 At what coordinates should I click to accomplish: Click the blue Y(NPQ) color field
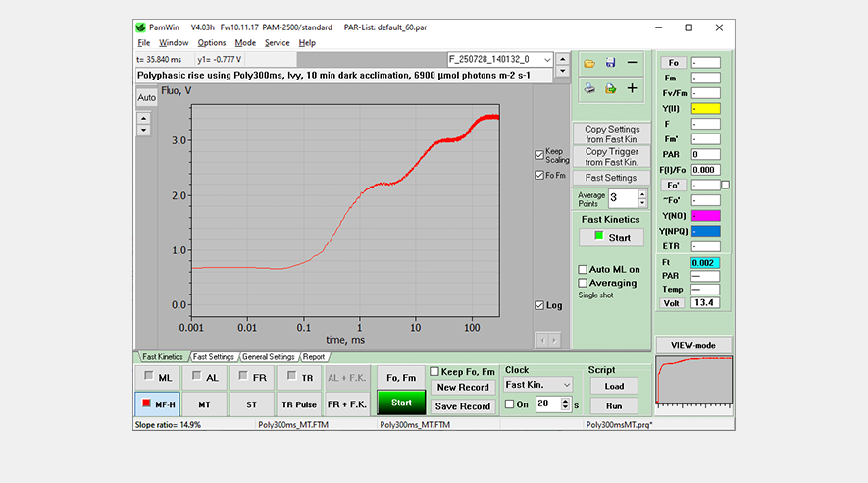pos(706,231)
